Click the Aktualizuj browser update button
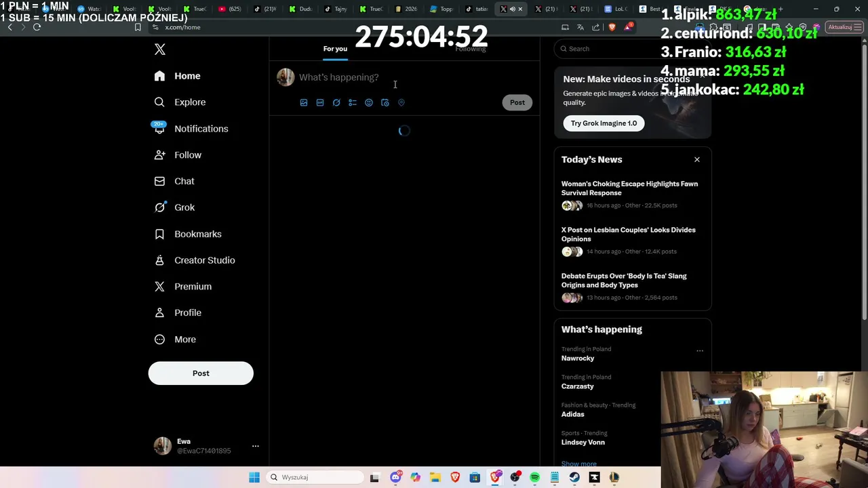 click(x=844, y=27)
